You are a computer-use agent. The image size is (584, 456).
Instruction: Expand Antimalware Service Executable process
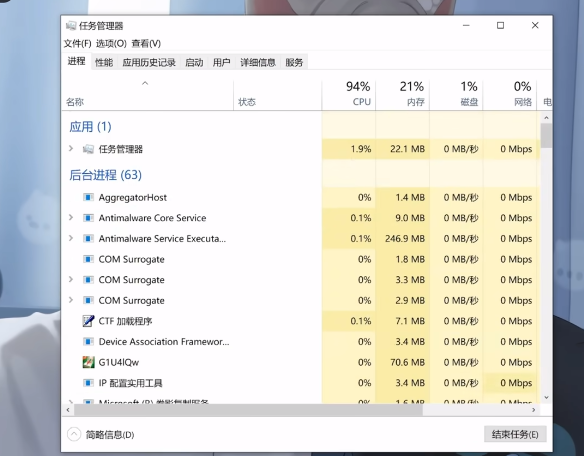click(71, 238)
